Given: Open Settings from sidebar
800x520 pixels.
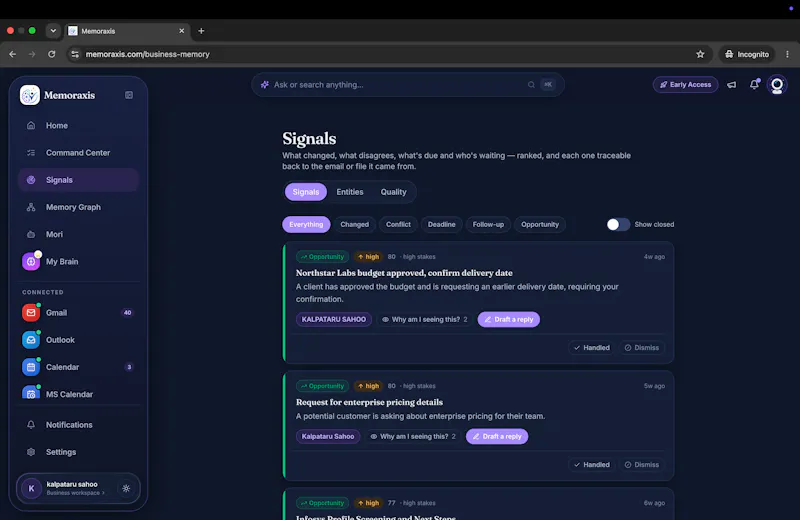Looking at the screenshot, I should 78,452.
